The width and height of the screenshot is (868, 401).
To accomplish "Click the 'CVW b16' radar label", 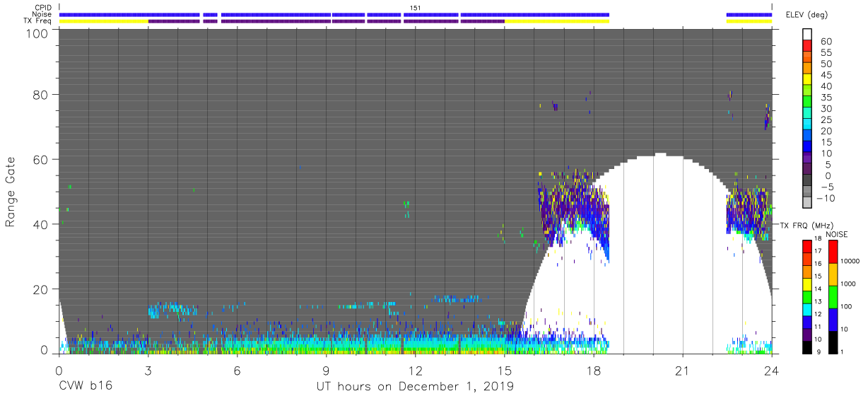I will tap(86, 387).
